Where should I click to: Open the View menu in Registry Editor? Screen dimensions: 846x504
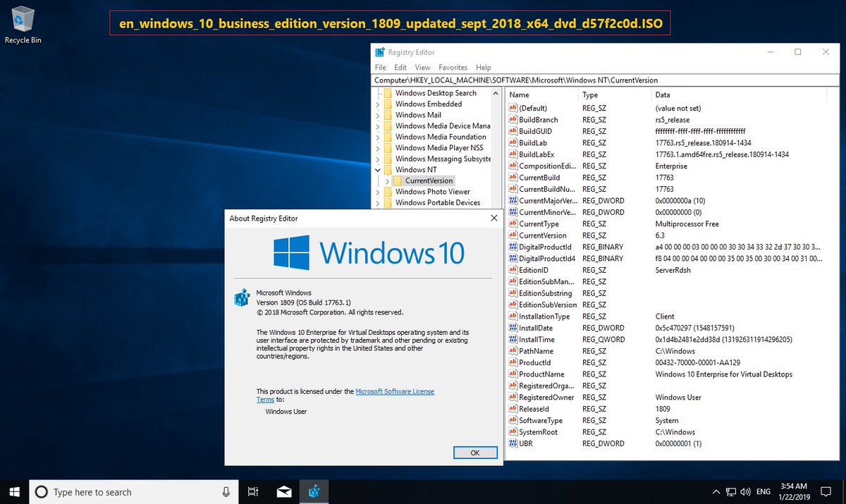tap(422, 68)
